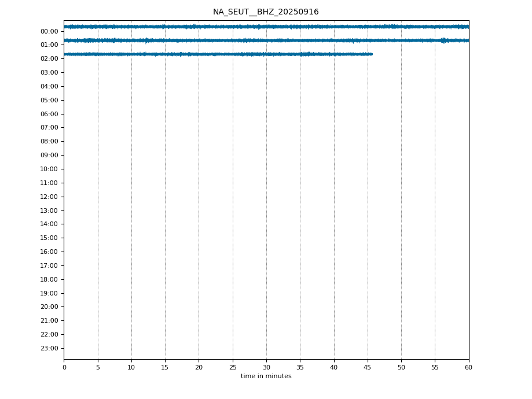Click the 12:00 hour label
The image size is (532, 399).
click(x=49, y=197)
